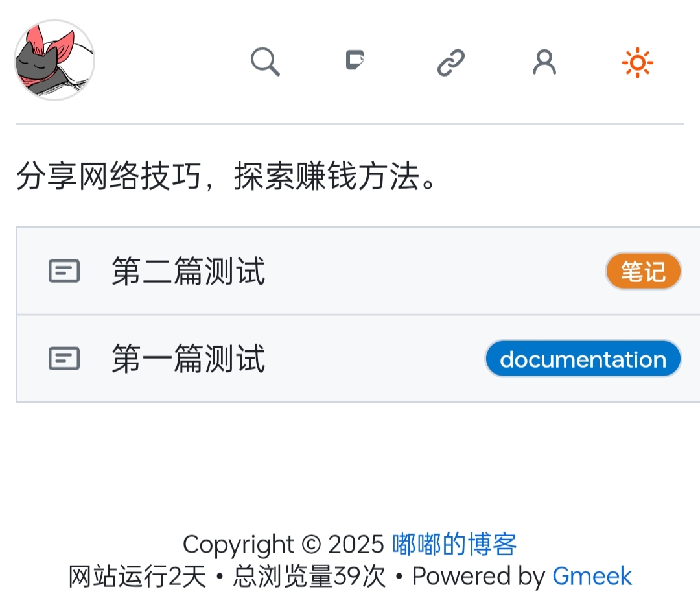Click the subtitle 分享网络技巧，探索赚钱方法。
This screenshot has width=700, height=609.
coord(227,176)
